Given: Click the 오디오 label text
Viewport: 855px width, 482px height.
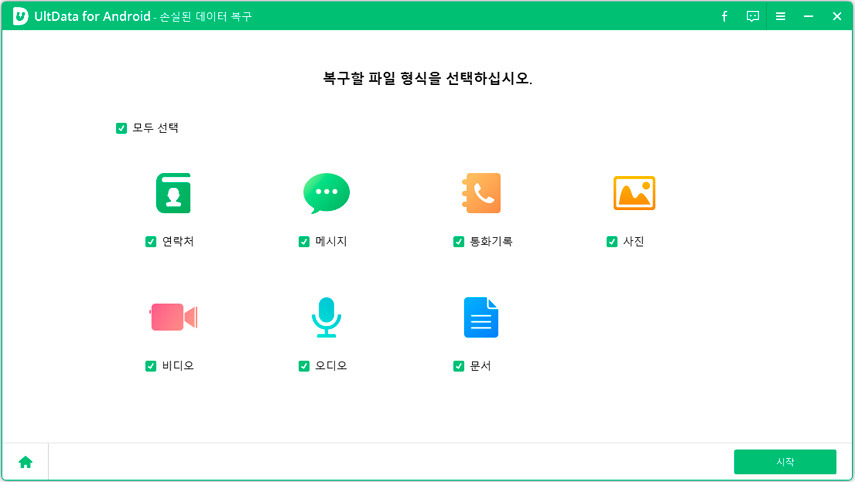Looking at the screenshot, I should (331, 366).
